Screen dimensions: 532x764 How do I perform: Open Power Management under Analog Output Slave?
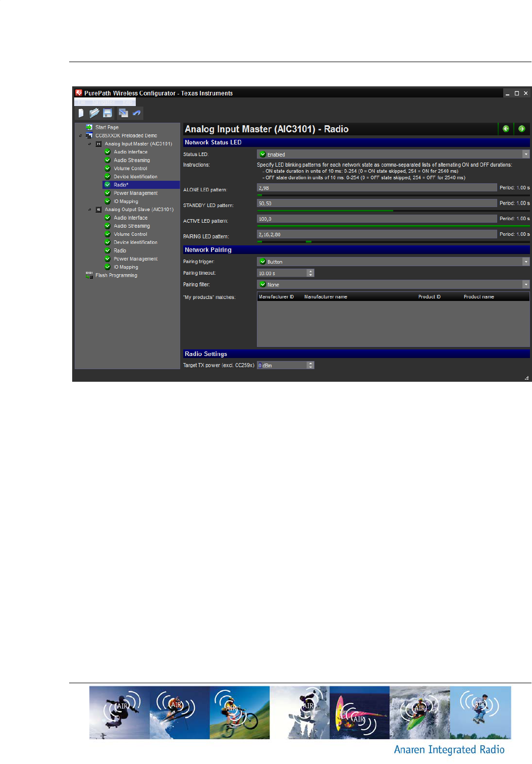[135, 259]
